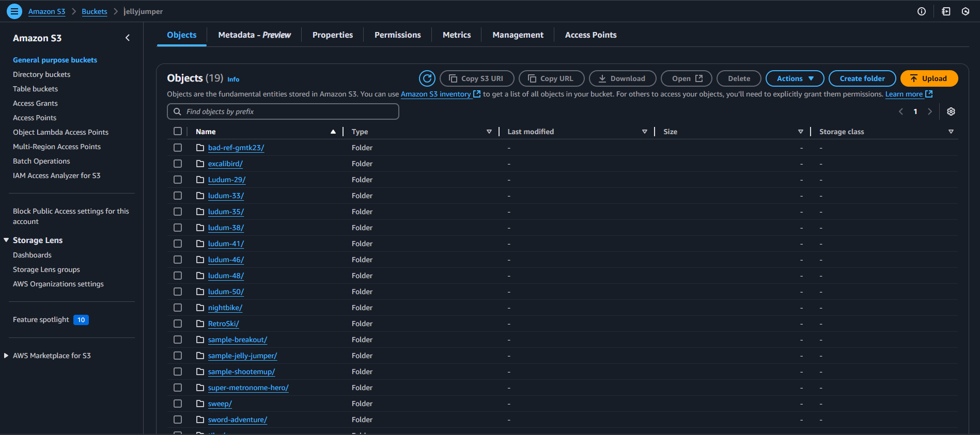The image size is (980, 435).
Task: Switch to the Properties tab
Action: [333, 35]
